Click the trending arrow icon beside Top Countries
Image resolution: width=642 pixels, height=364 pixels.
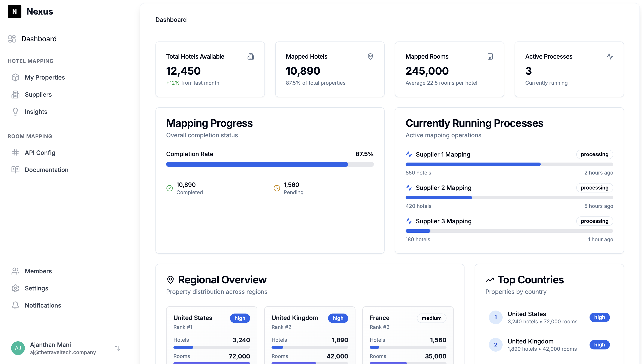click(490, 280)
